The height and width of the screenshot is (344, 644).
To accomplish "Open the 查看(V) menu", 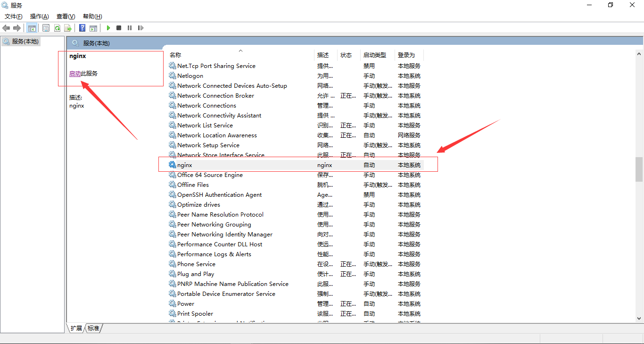I will (x=66, y=17).
